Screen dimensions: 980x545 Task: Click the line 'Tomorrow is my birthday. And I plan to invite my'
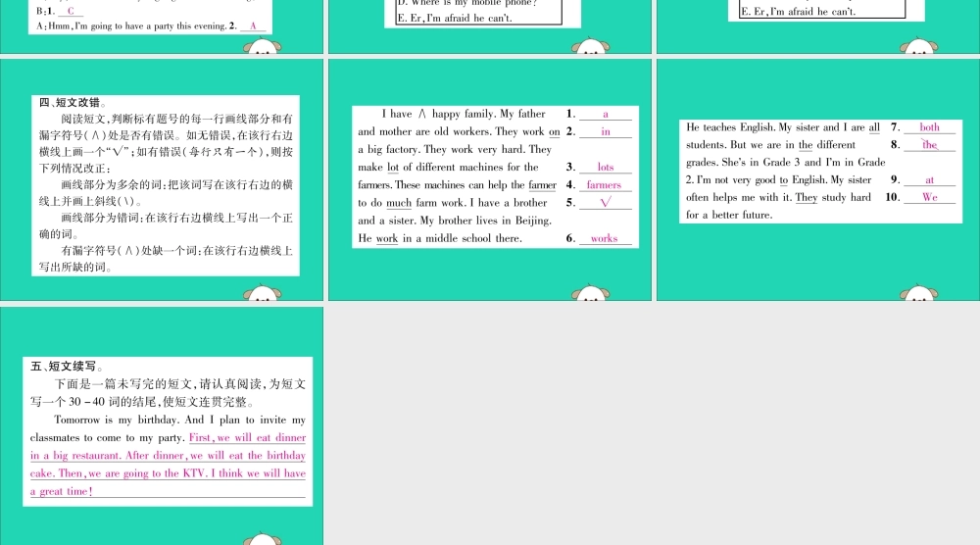(x=180, y=420)
